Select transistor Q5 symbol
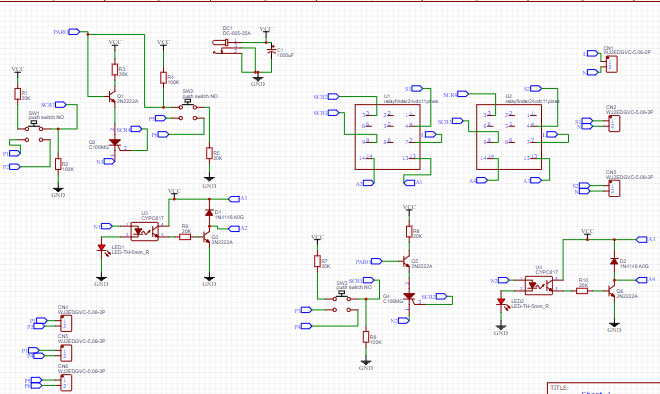660x394 pixels. [406, 261]
